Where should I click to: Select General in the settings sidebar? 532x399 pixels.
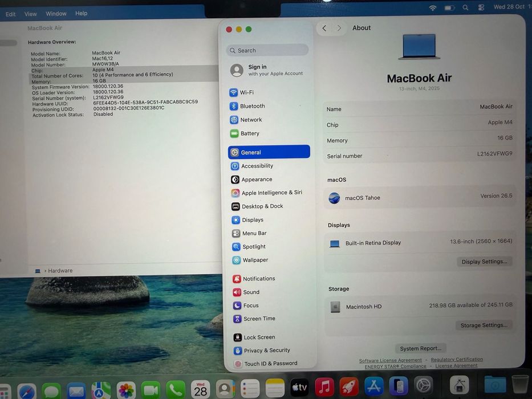(269, 152)
